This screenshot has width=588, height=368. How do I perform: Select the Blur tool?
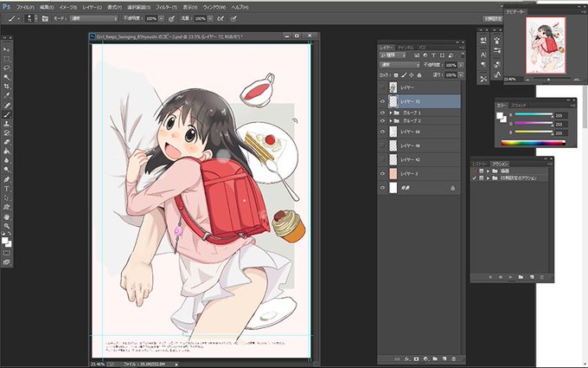click(6, 160)
